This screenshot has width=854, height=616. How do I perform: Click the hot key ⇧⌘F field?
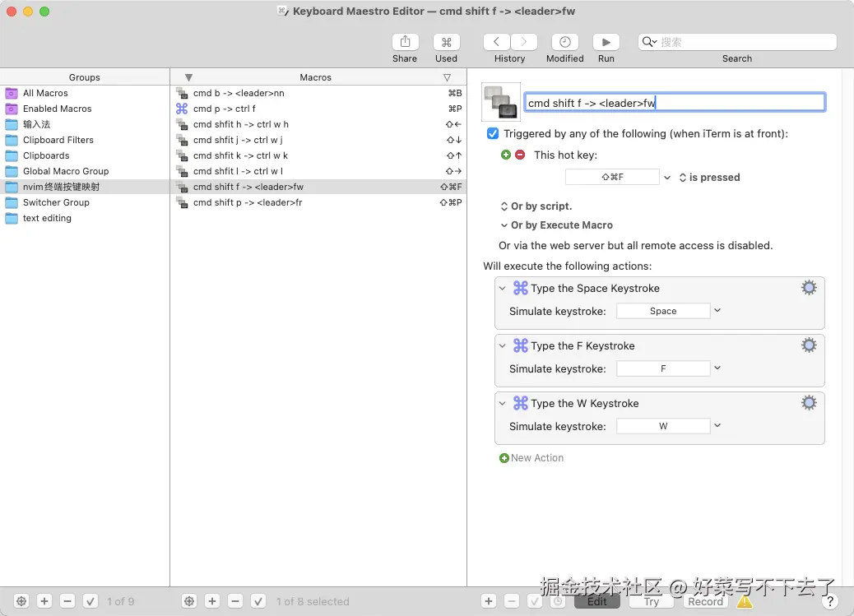[x=612, y=177]
